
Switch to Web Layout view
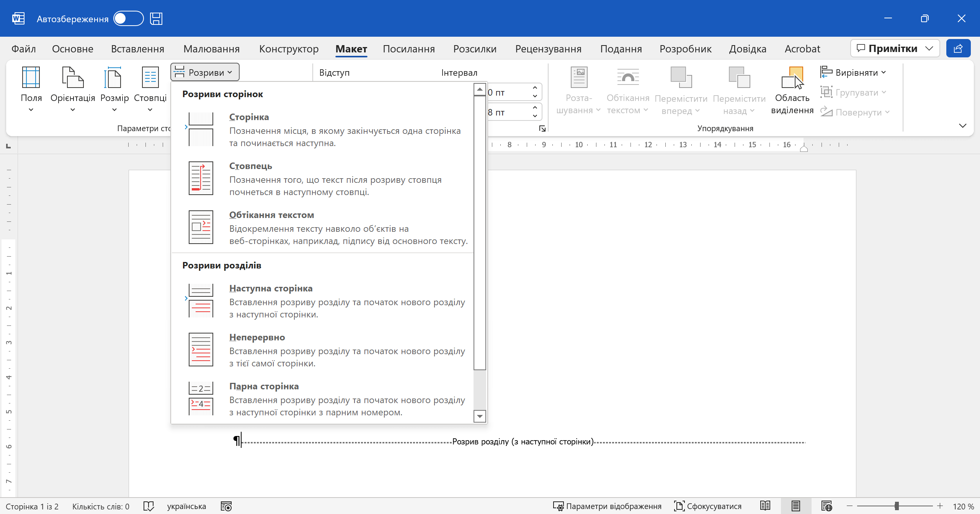point(826,506)
